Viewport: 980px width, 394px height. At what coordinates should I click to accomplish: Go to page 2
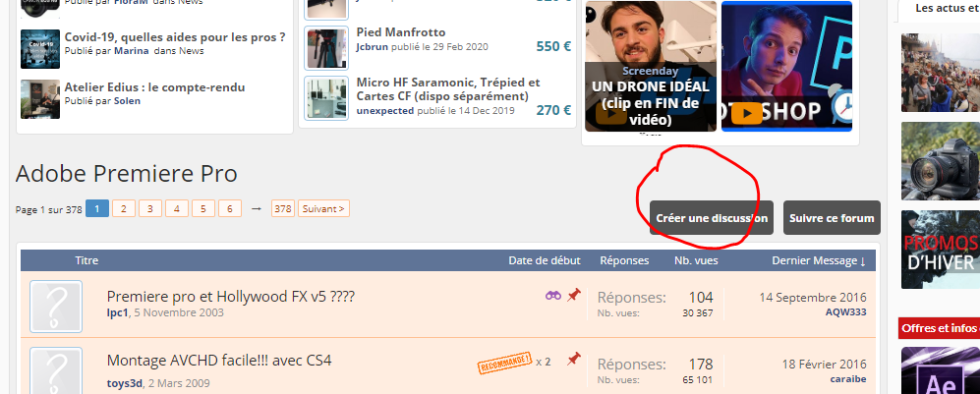point(124,208)
